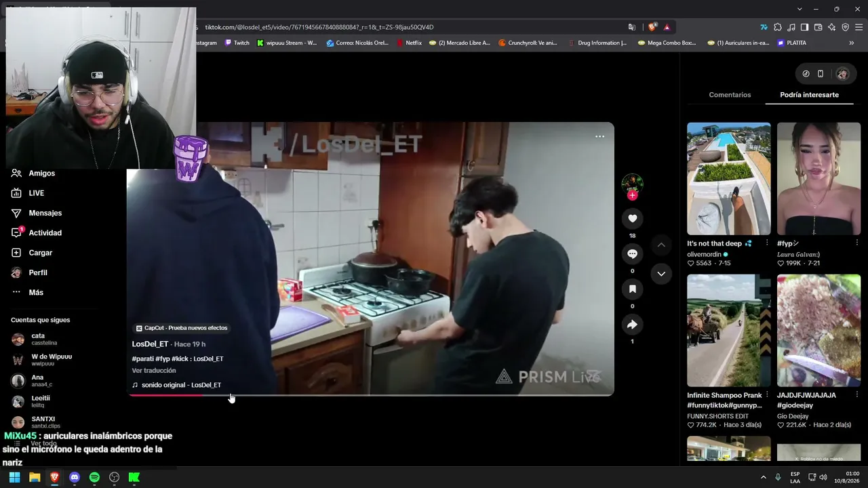Show hidden system tray icons
Image resolution: width=868 pixels, height=488 pixels.
coord(763,477)
